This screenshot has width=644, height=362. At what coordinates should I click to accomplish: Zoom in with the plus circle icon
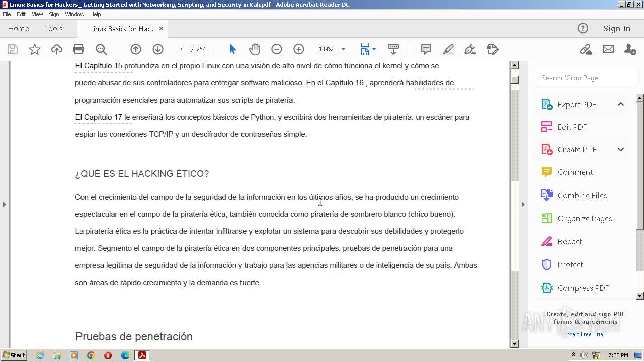(299, 49)
